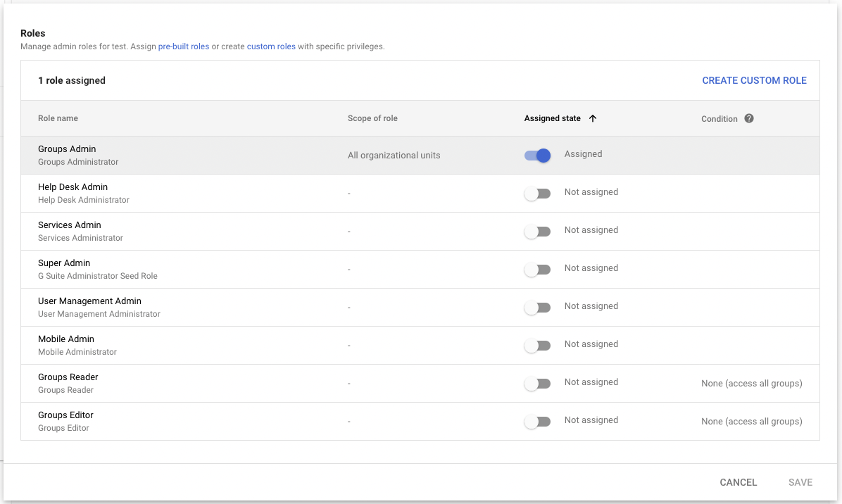Enable the Help Desk Admin role toggle
This screenshot has width=842, height=504.
538,194
